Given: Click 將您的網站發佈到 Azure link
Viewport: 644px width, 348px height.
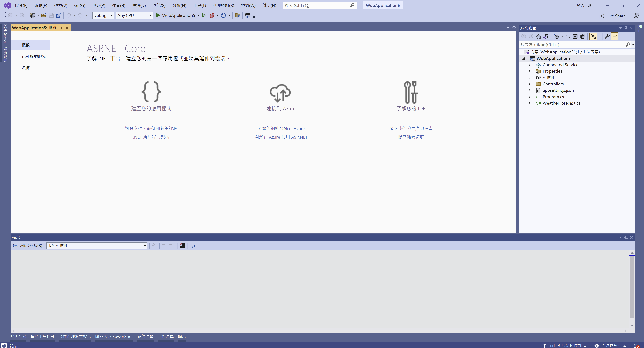Looking at the screenshot, I should pos(281,128).
